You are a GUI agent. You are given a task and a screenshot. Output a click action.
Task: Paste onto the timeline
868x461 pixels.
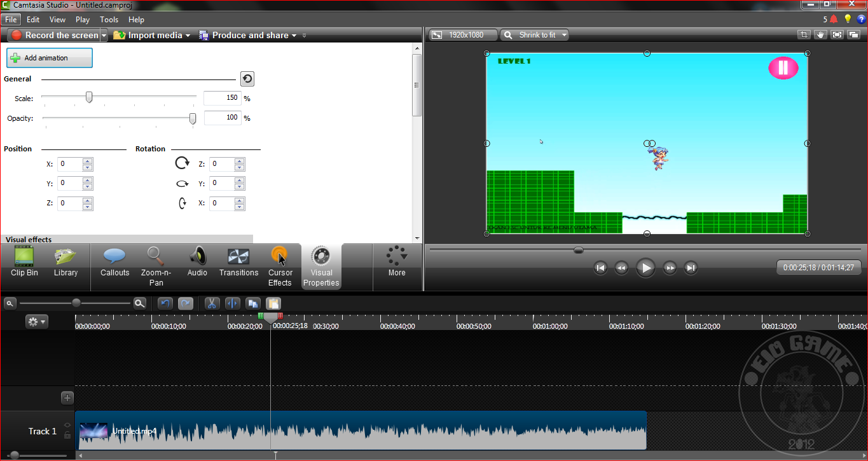click(x=273, y=304)
